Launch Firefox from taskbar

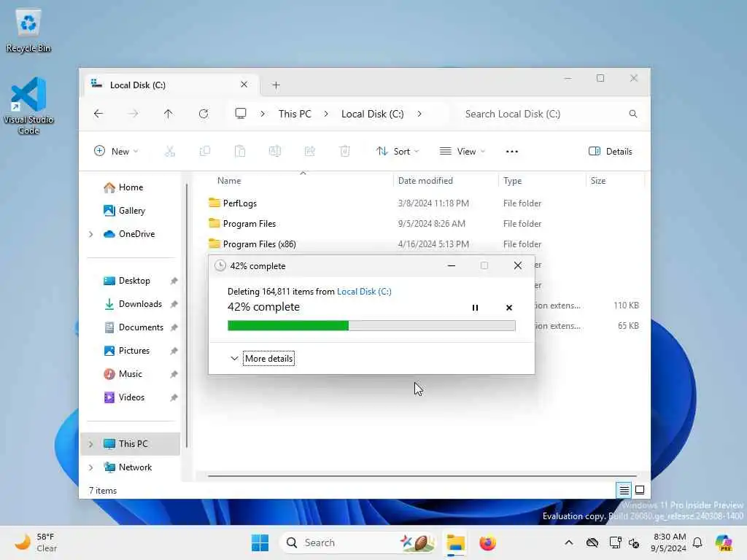tap(487, 542)
